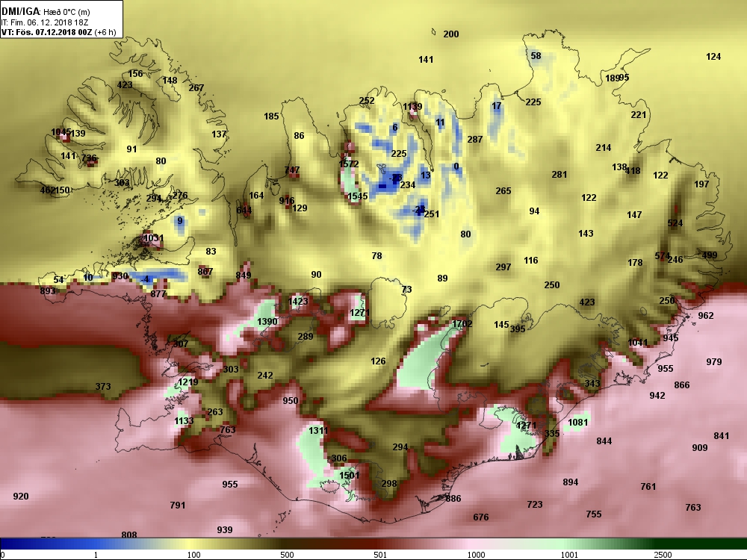Click the map value '126' in the central south
This screenshot has width=747, height=560.
[378, 361]
